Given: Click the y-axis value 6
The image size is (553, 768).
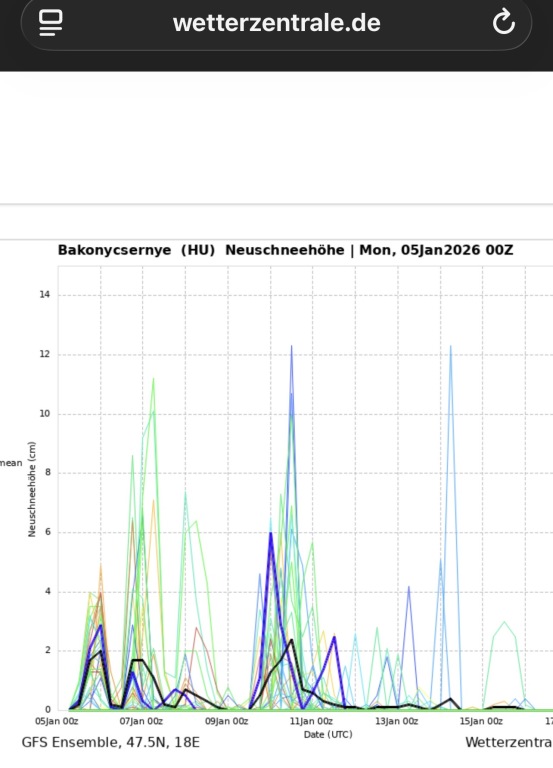Looking at the screenshot, I should click(x=48, y=532).
